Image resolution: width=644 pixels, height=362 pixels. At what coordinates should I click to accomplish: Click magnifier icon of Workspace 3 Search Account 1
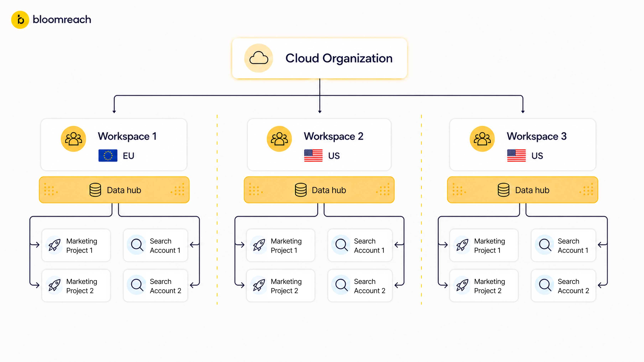coord(545,245)
